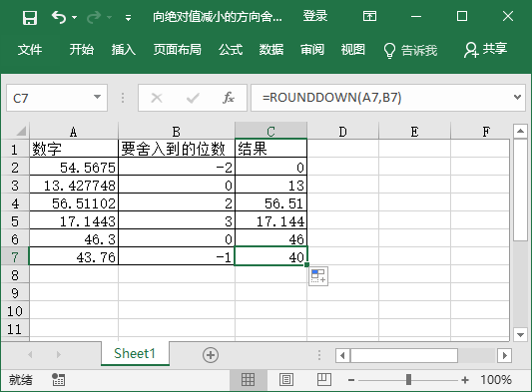Viewport: 532px width, 392px height.
Task: Expand the formula bar with the chevron
Action: pos(517,98)
